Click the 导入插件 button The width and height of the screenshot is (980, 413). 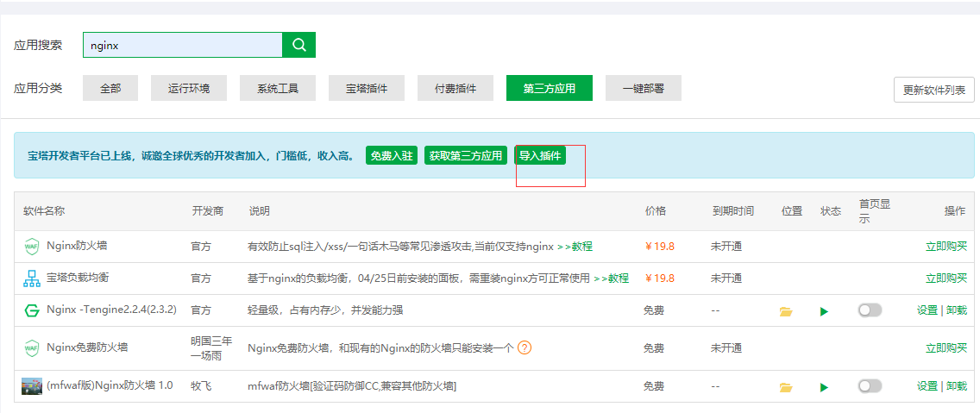click(540, 155)
